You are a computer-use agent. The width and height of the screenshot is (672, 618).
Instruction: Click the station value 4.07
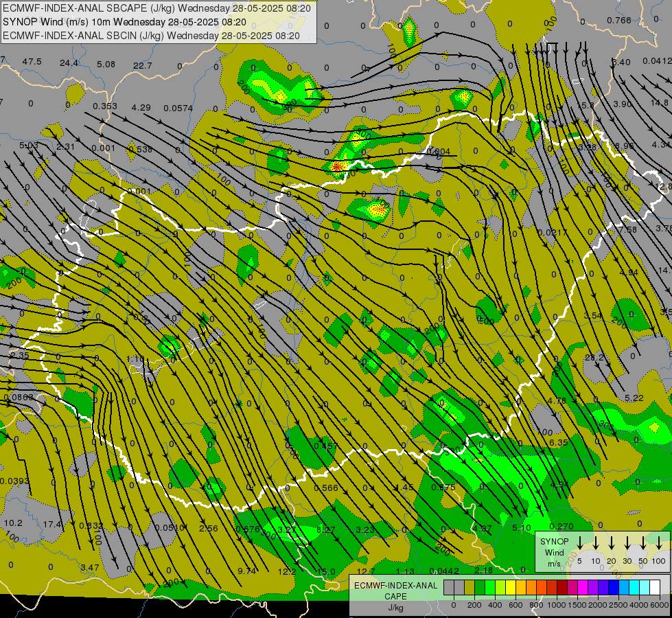(483, 528)
